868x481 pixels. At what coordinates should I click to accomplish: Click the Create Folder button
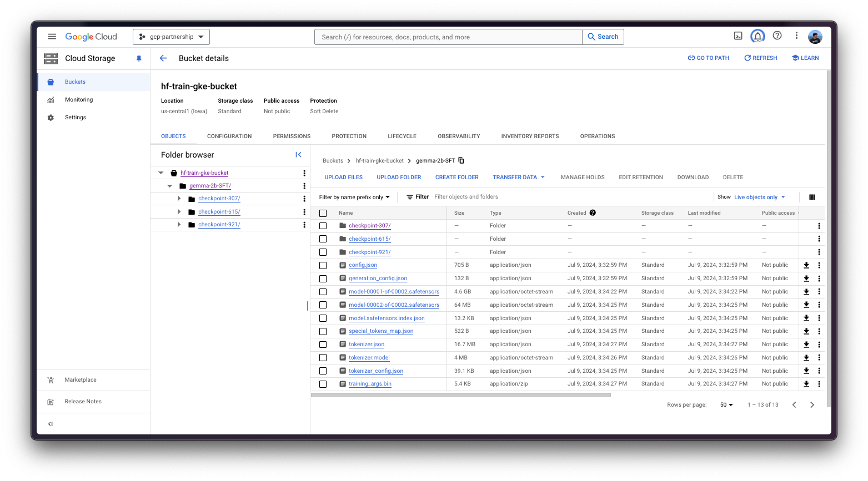pos(456,178)
